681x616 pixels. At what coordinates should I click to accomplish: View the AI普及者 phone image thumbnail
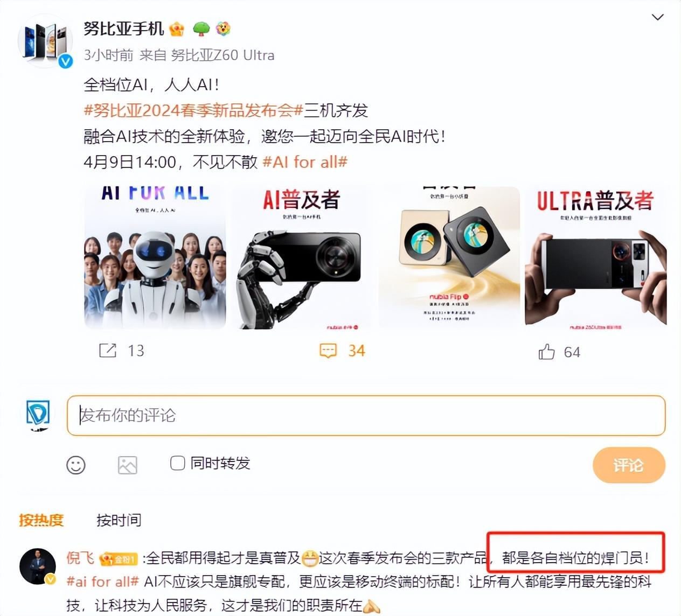[x=302, y=257]
